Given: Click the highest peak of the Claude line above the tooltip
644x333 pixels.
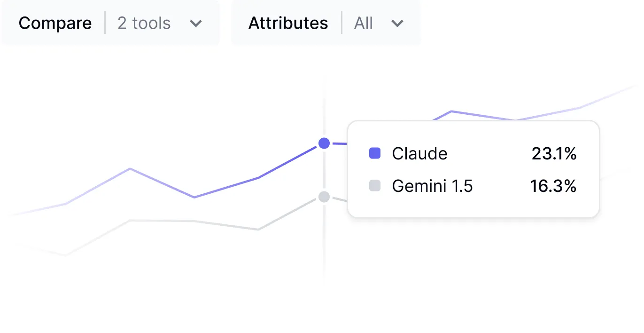Looking at the screenshot, I should point(451,111).
